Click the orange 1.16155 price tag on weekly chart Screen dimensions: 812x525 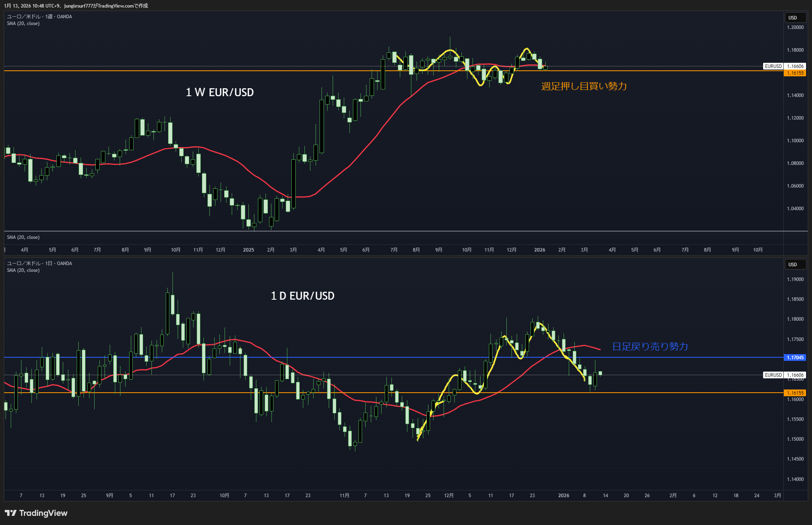click(795, 73)
